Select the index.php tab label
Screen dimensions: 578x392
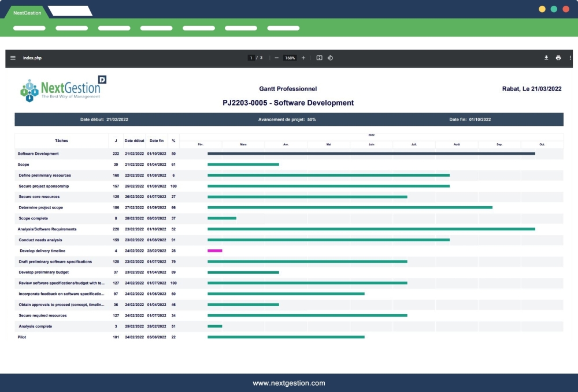point(32,58)
